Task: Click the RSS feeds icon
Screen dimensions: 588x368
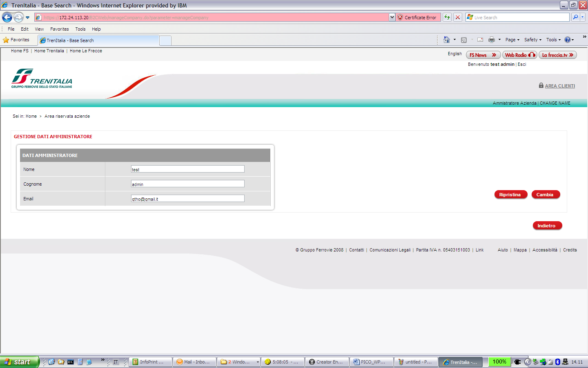Action: 464,40
